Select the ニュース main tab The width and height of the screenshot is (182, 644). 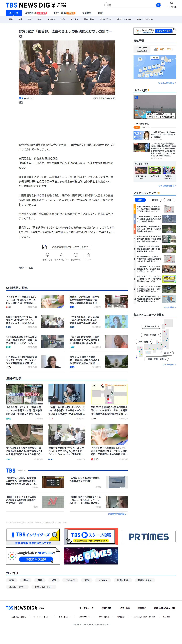click(x=14, y=13)
